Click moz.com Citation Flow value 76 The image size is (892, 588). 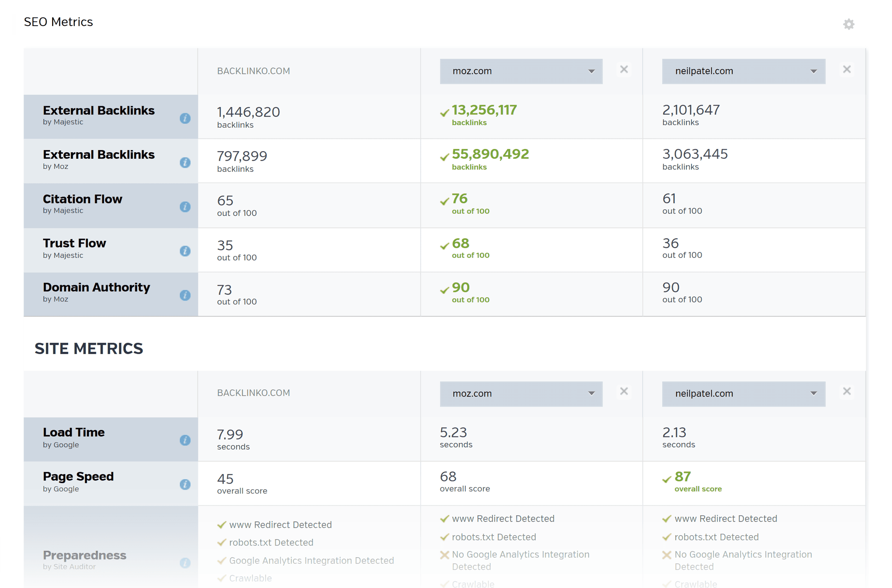click(x=459, y=199)
